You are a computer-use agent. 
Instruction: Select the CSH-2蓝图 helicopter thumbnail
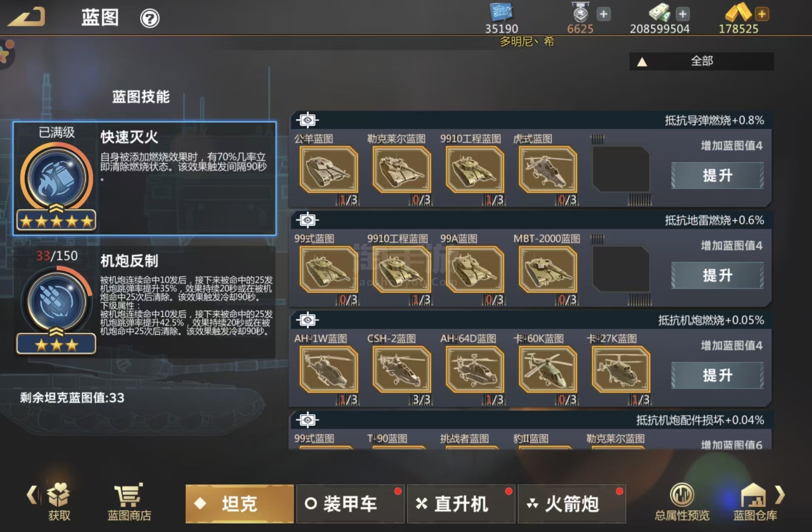(402, 369)
